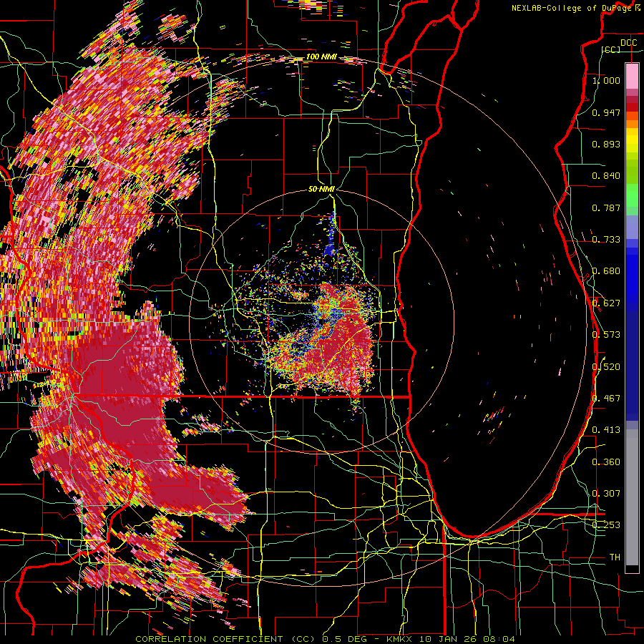The image size is (644, 644).
Task: Click the 0.5 DEG elevation text
Action: point(345,639)
